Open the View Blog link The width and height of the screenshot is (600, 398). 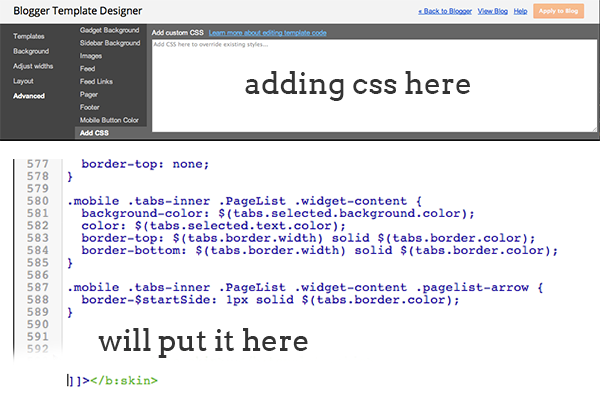pyautogui.click(x=492, y=11)
